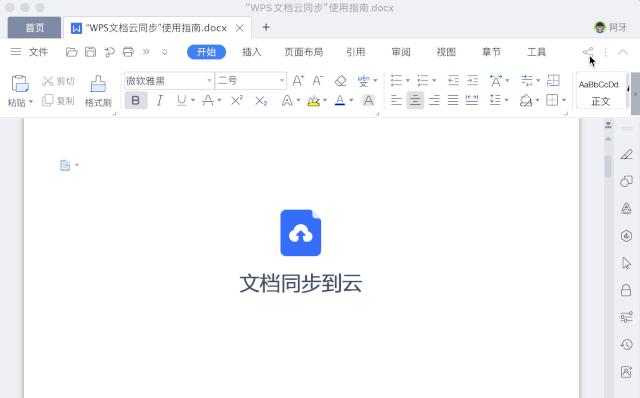Expand more quick toolbar items chevron

pos(146,52)
